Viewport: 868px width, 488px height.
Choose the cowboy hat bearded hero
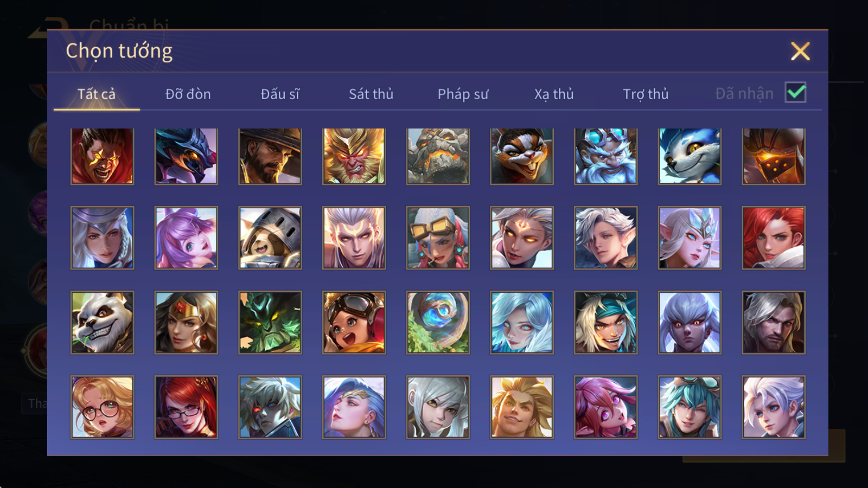coord(270,156)
